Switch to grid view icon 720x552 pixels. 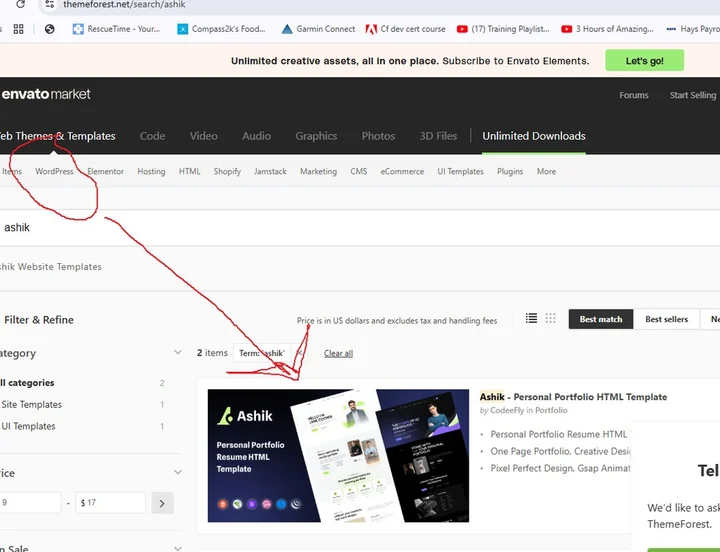point(551,318)
